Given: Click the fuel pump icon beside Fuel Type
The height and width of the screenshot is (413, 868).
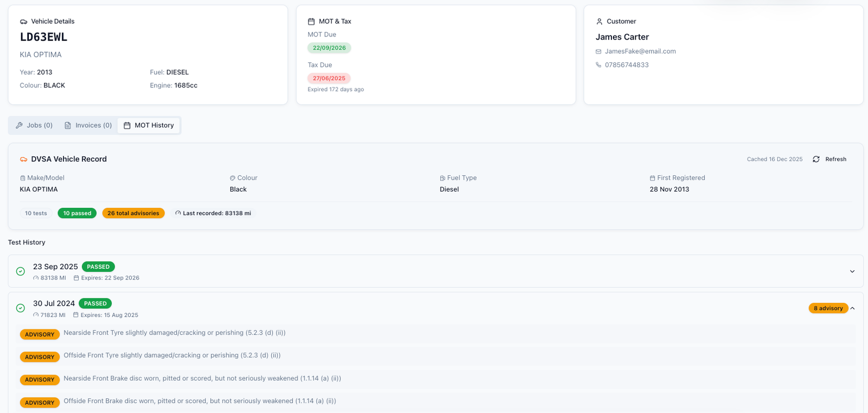Looking at the screenshot, I should [x=443, y=178].
